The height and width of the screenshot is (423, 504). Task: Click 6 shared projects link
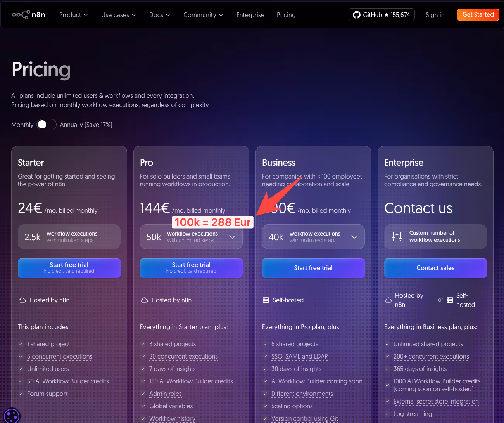295,344
